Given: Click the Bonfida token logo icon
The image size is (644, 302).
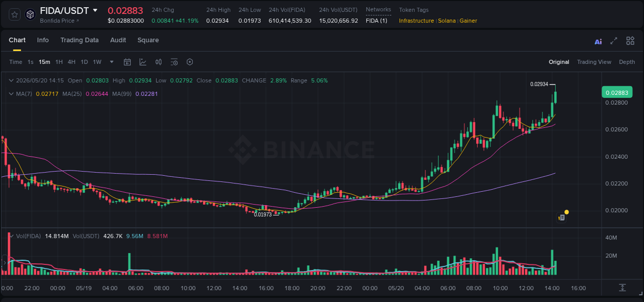Looking at the screenshot, I should [x=30, y=14].
